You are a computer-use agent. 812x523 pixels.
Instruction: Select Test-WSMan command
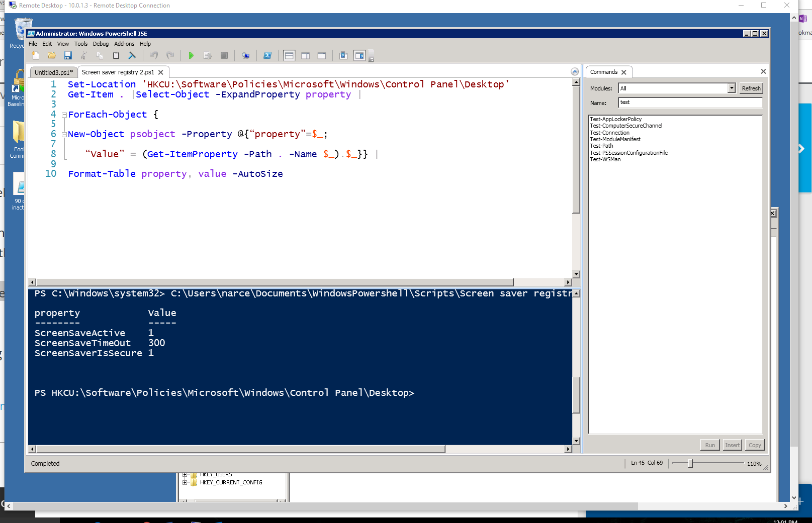[605, 159]
